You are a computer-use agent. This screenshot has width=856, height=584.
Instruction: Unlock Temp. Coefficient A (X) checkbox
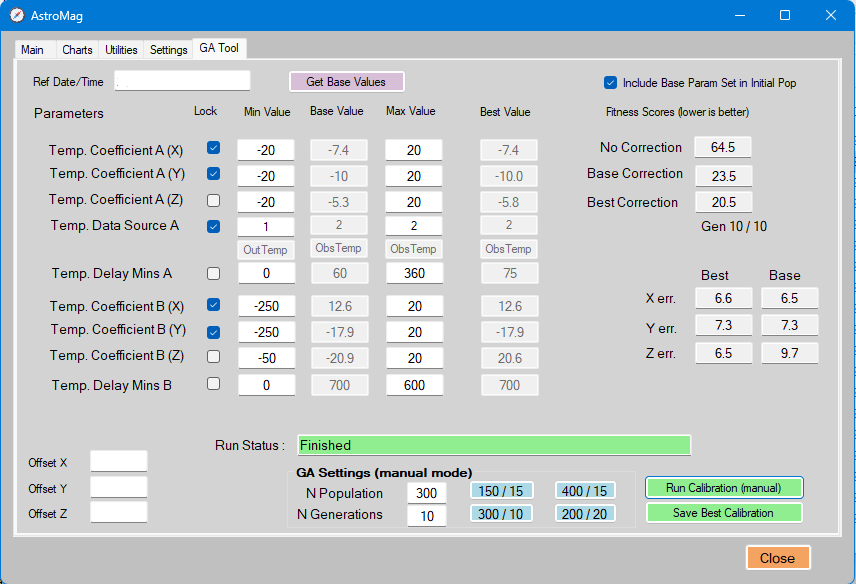(213, 148)
